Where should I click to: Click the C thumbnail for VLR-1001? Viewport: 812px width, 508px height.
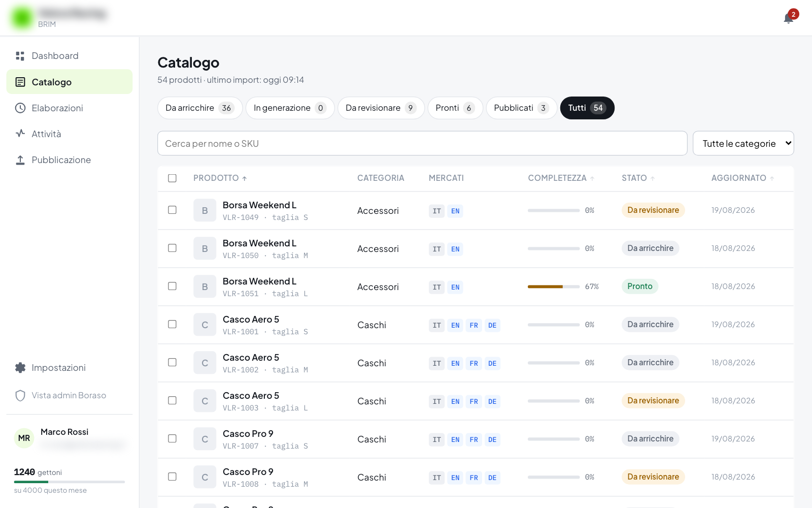[205, 325]
